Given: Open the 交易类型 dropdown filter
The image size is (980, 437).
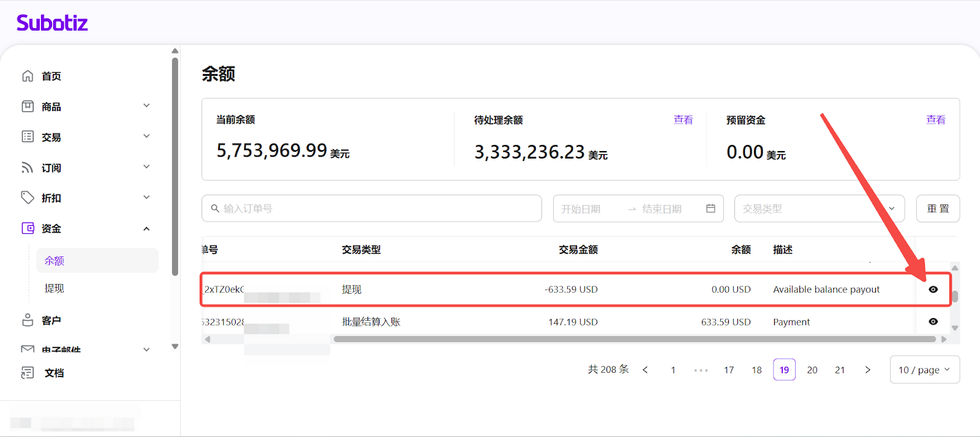Looking at the screenshot, I should (x=819, y=209).
